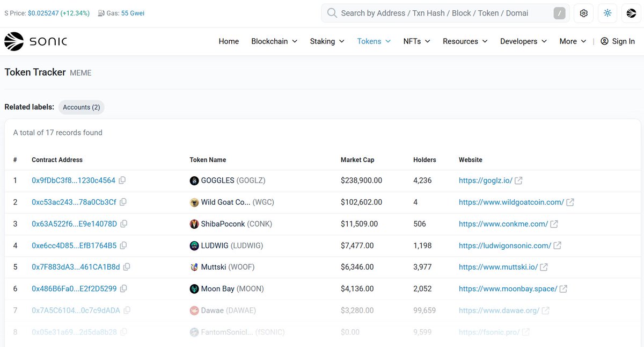This screenshot has height=347, width=644.
Task: Expand the Developers menu
Action: pos(523,41)
